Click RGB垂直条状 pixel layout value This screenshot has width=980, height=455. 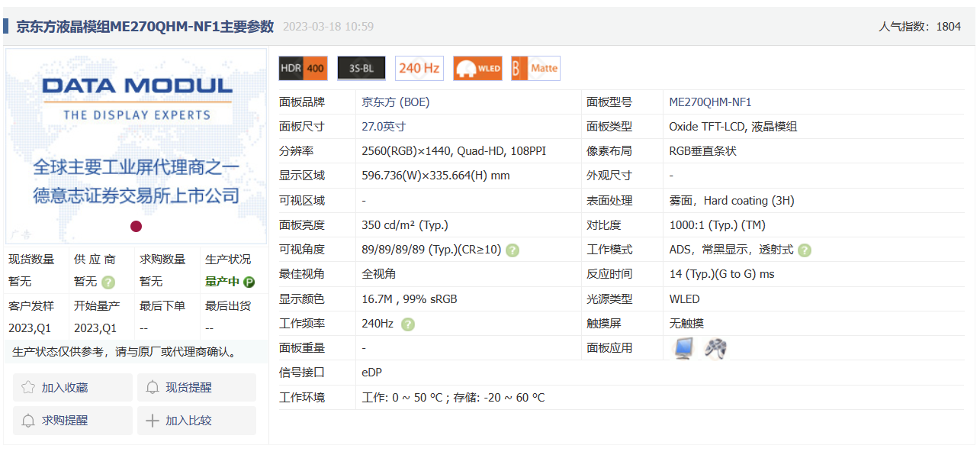(702, 151)
